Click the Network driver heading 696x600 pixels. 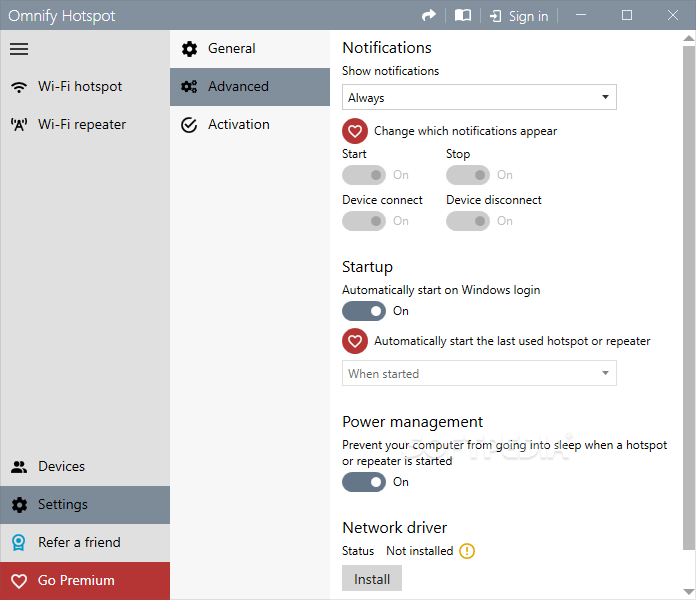(395, 527)
